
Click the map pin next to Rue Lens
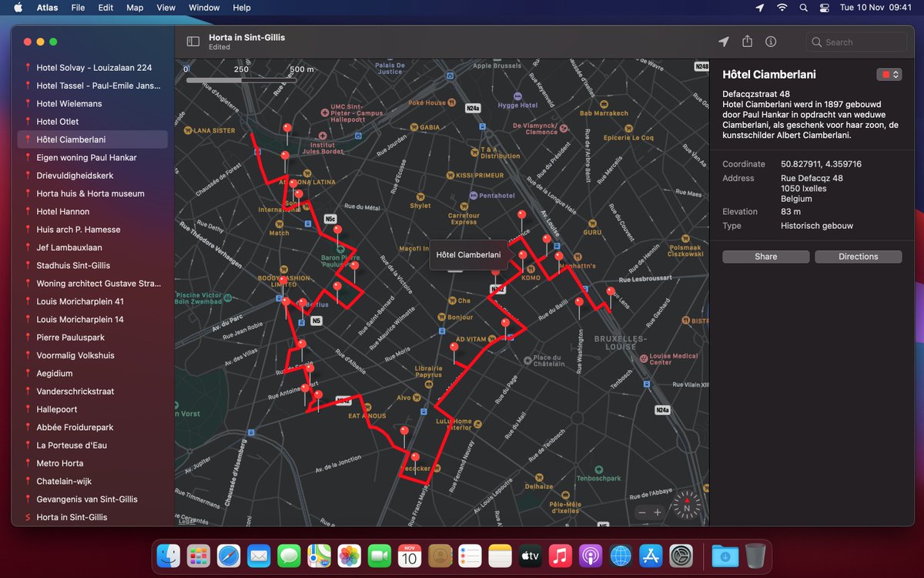[x=611, y=292]
